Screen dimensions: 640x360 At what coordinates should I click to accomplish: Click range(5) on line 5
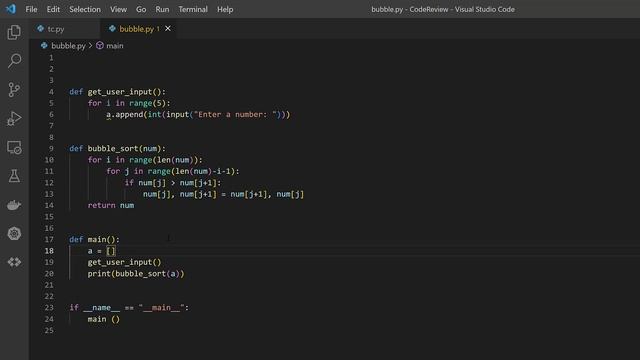point(147,103)
